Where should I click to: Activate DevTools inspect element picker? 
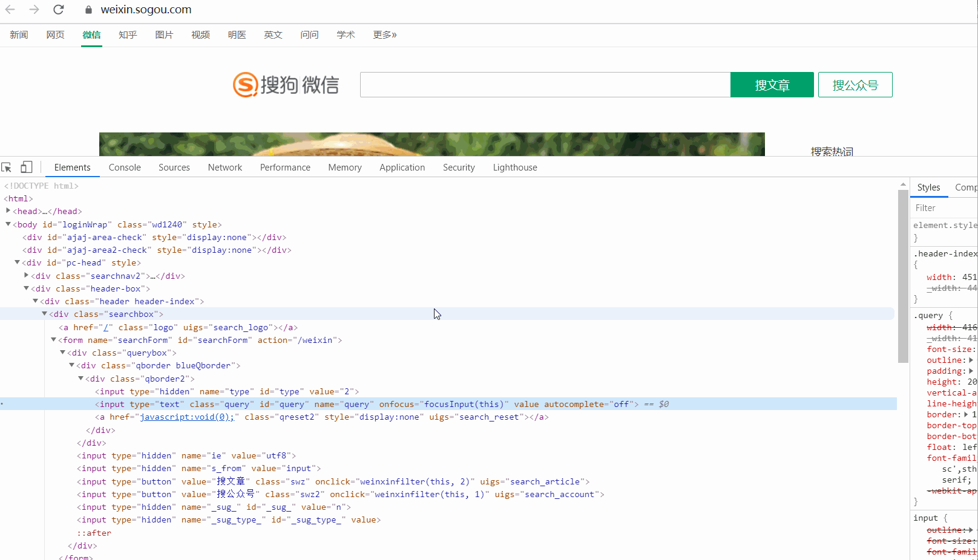[x=7, y=168]
